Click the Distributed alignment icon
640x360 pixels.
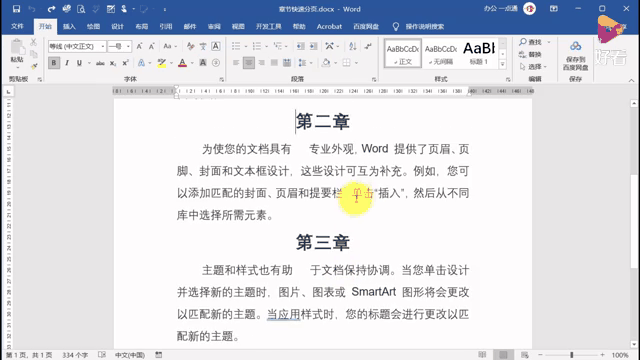click(287, 63)
